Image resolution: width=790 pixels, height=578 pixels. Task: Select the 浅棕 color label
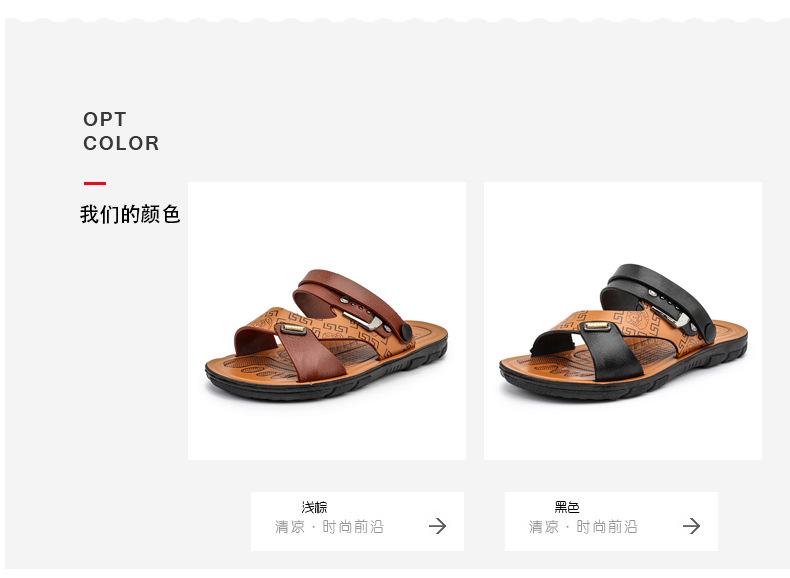pyautogui.click(x=314, y=507)
